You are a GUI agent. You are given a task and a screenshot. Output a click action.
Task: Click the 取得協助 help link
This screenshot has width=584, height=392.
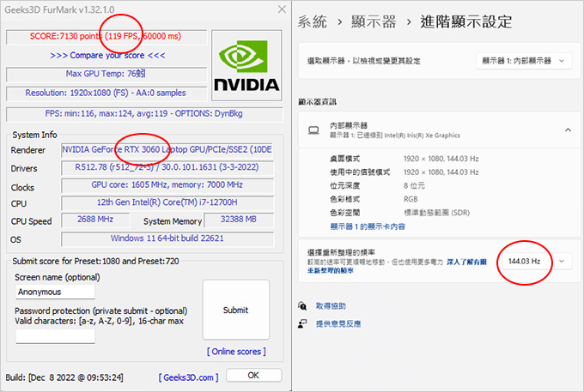(x=331, y=306)
